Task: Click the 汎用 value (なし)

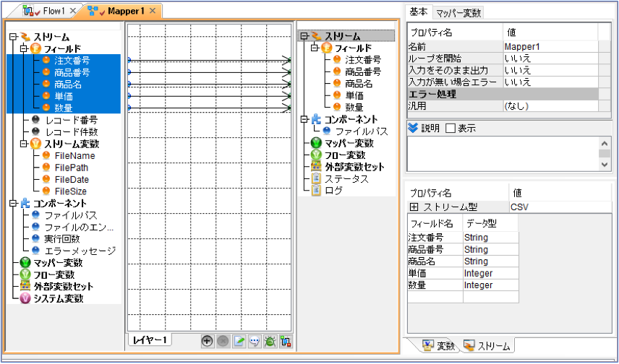Action: pos(551,105)
